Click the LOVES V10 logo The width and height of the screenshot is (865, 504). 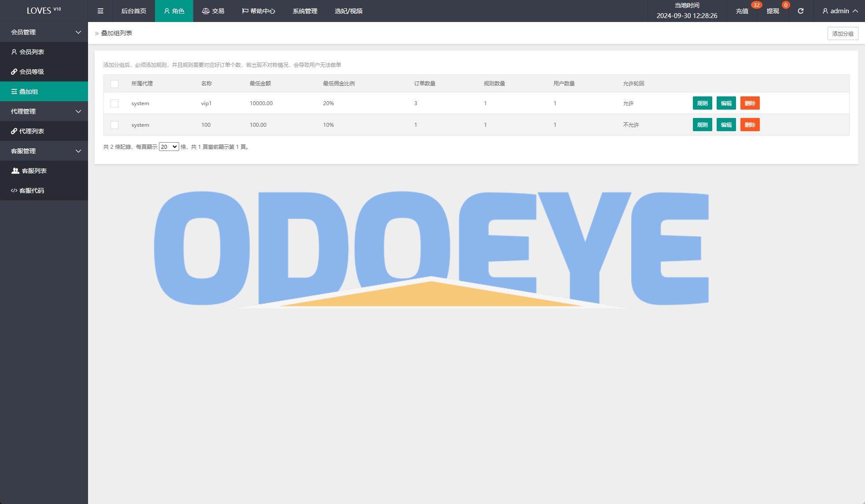click(44, 11)
